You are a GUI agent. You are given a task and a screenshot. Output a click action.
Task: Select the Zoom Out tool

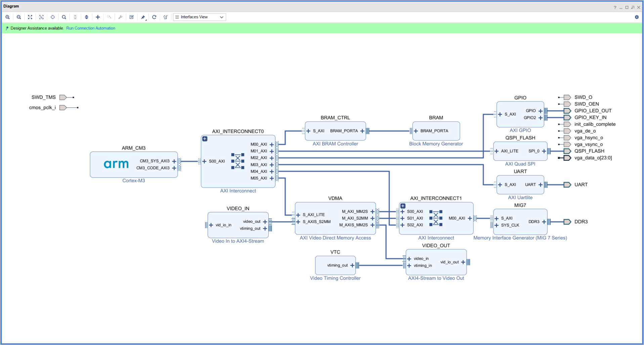pyautogui.click(x=18, y=17)
